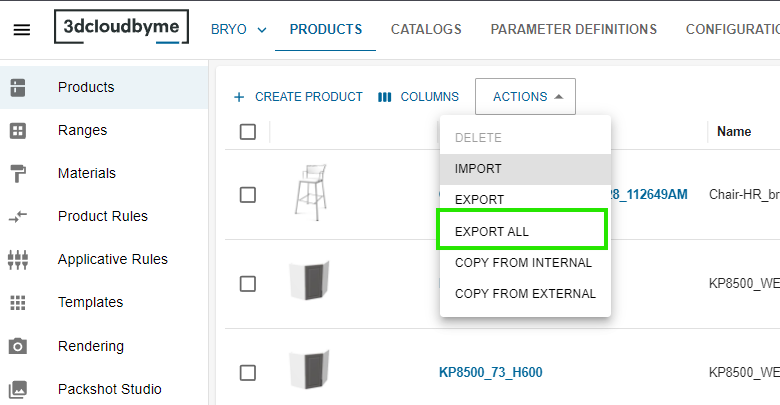Choose DELETE in the Actions menu

(525, 138)
